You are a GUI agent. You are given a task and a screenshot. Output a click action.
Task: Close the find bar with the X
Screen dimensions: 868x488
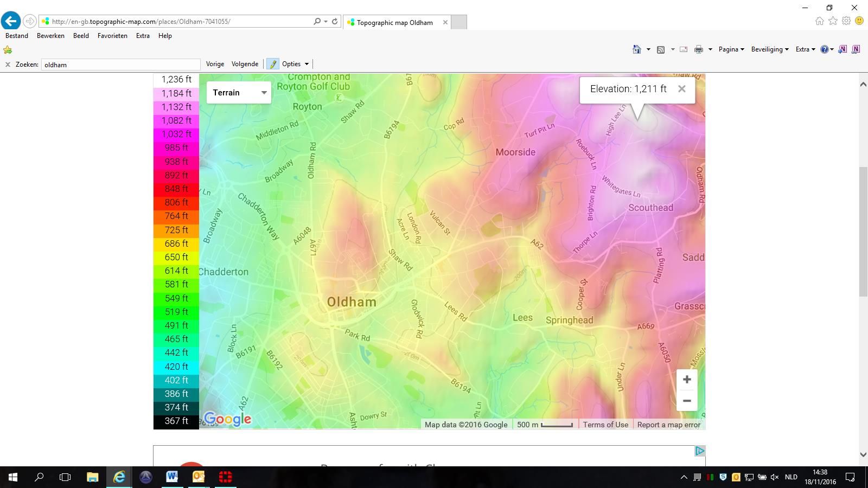click(8, 65)
